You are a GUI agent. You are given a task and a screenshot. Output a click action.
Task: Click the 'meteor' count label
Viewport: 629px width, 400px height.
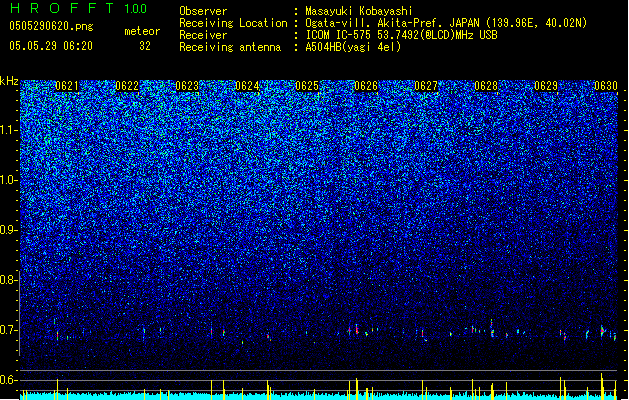point(142,31)
